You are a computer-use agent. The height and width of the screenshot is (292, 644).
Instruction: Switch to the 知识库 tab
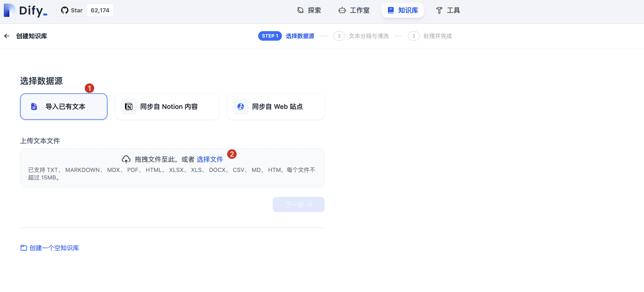tap(402, 10)
